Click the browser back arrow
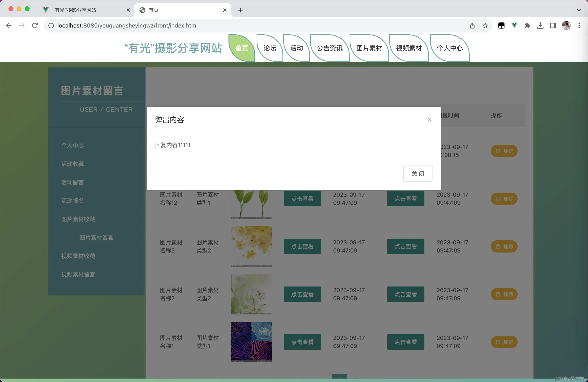Screen dimensions: 588x382 (9, 25)
